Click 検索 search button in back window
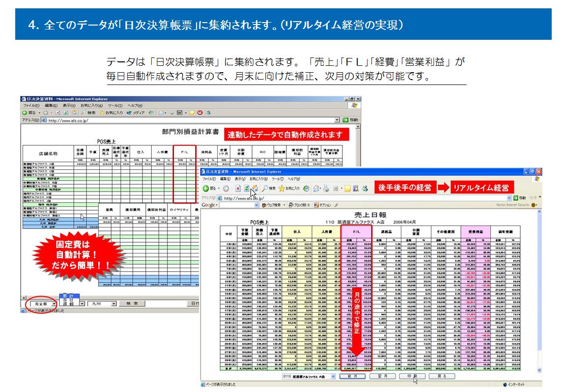 [x=132, y=304]
